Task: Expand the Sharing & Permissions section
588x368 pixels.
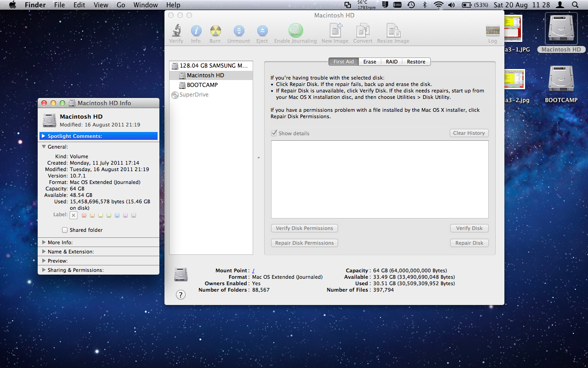Action: pos(44,270)
